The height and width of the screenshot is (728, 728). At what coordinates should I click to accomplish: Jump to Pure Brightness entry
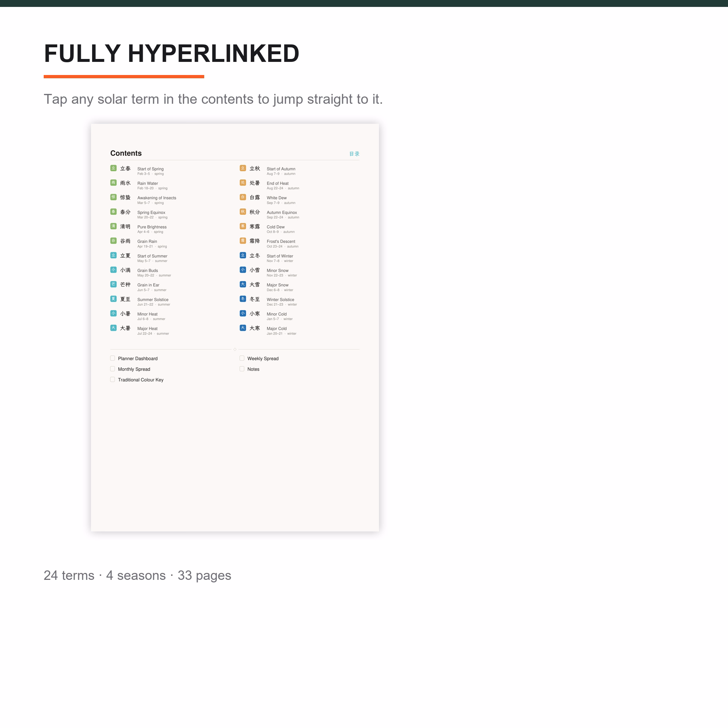pyautogui.click(x=152, y=227)
